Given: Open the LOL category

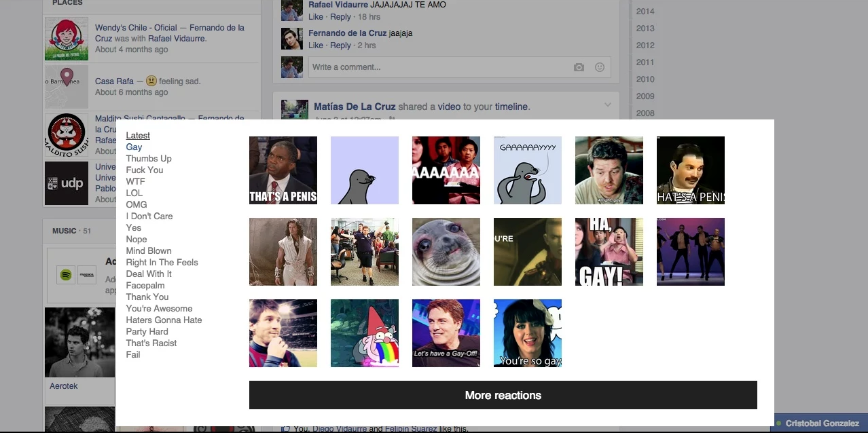Looking at the screenshot, I should (x=134, y=193).
